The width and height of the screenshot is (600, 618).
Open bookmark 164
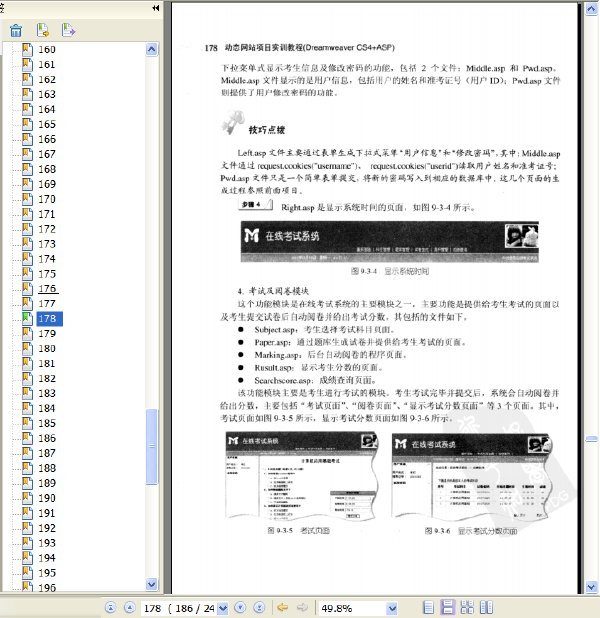point(47,109)
